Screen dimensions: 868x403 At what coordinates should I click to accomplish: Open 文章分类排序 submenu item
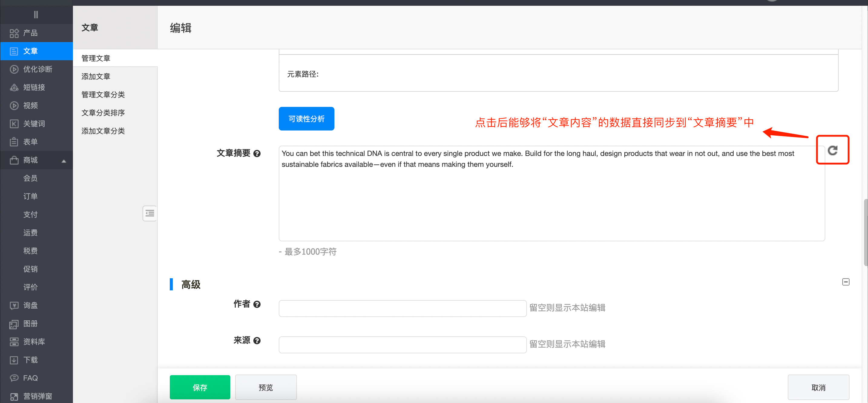coord(103,113)
